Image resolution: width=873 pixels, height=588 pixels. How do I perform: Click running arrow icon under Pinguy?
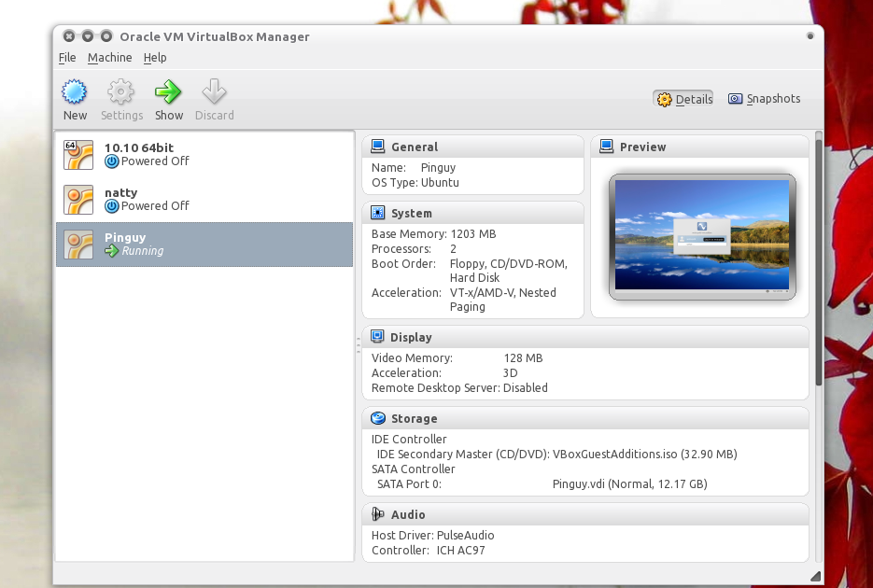[111, 251]
